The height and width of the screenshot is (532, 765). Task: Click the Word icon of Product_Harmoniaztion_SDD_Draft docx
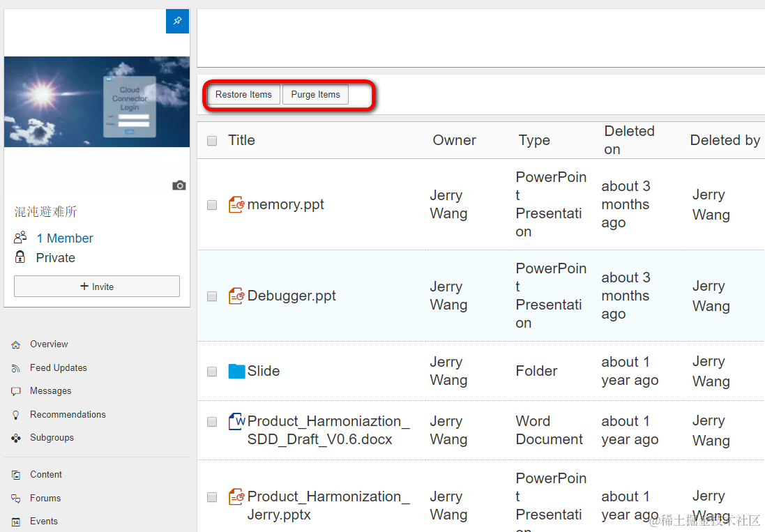pos(236,421)
